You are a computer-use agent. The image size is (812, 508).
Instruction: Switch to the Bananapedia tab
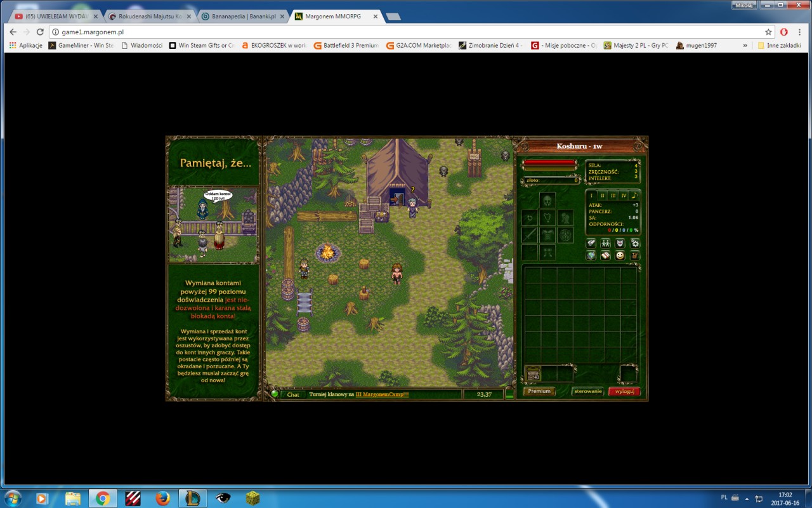click(243, 16)
